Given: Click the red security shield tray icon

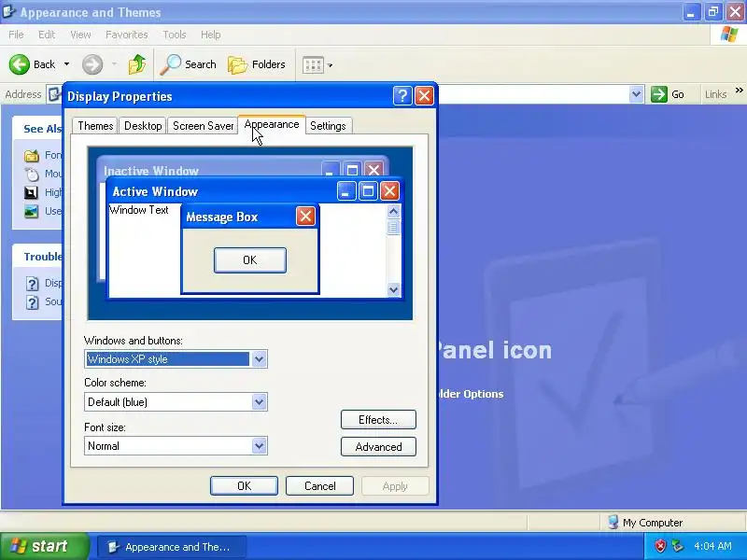Looking at the screenshot, I should tap(660, 546).
